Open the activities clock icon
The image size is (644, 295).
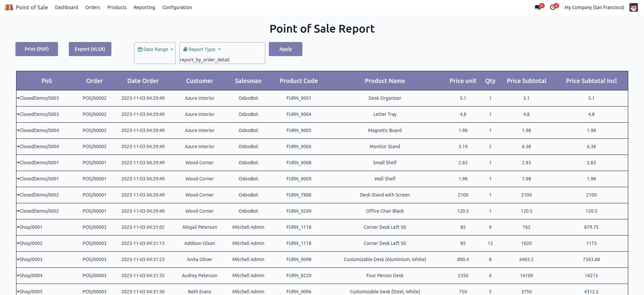[x=552, y=7]
